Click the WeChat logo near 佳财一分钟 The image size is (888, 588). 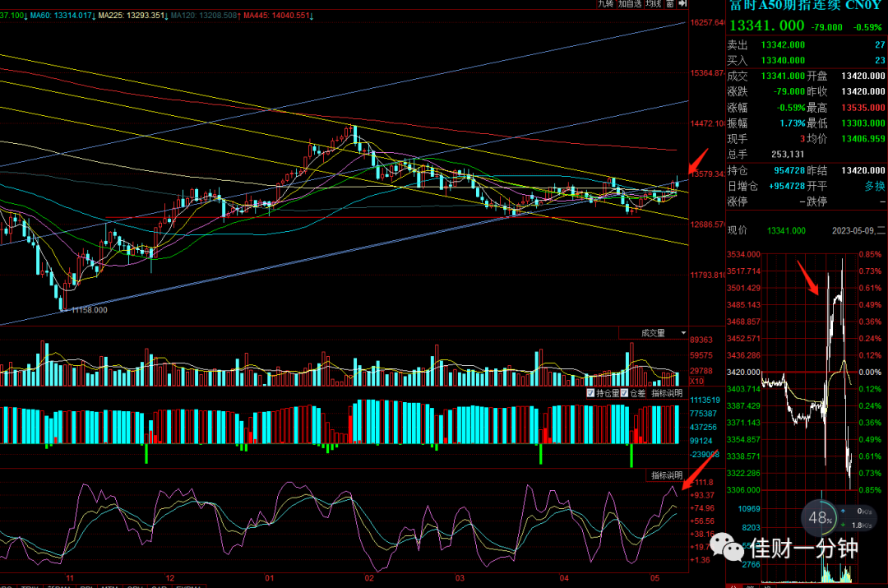pos(727,547)
